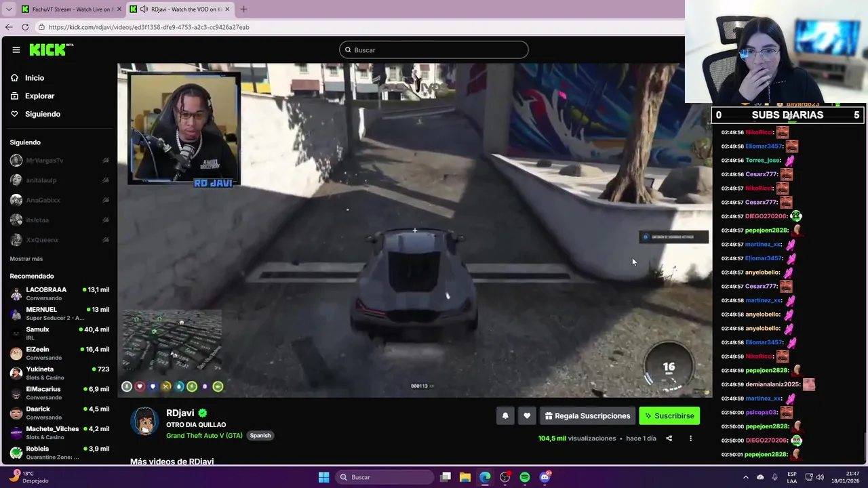The height and width of the screenshot is (488, 868).
Task: Click Regala Suscripciones button
Action: [x=587, y=416]
